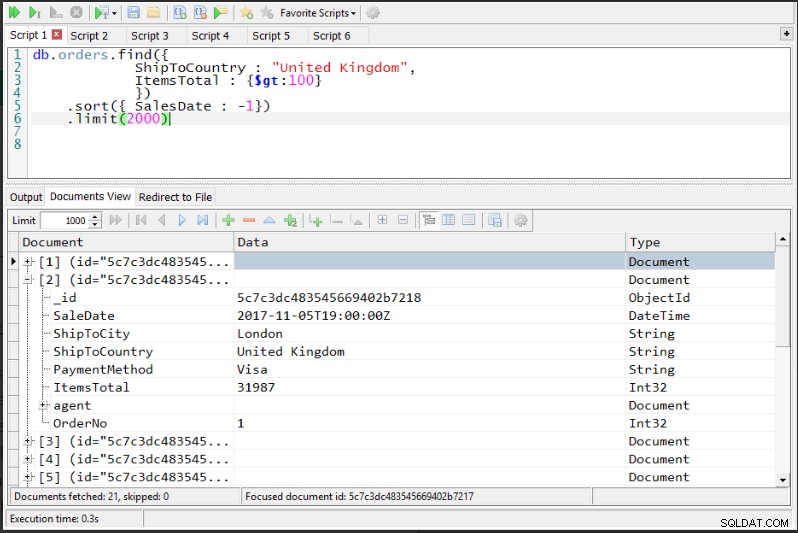
Task: Expand document [5] in results tree
Action: (x=28, y=477)
